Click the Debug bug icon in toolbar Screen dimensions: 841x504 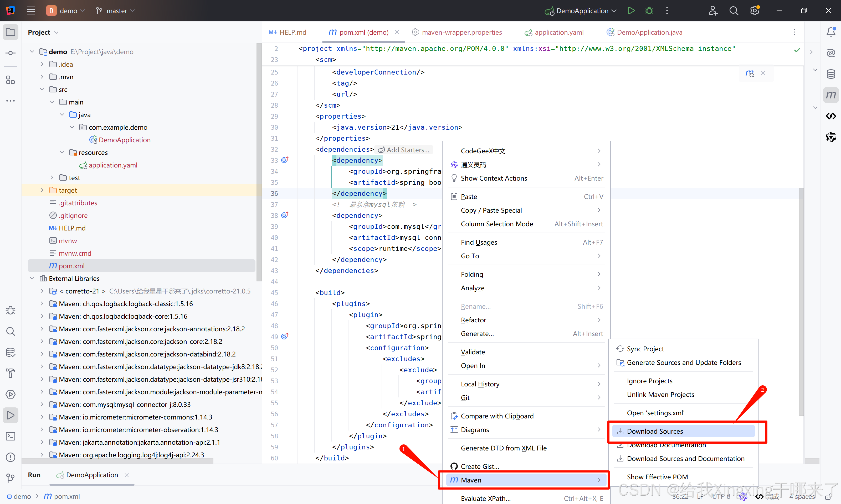tap(649, 10)
